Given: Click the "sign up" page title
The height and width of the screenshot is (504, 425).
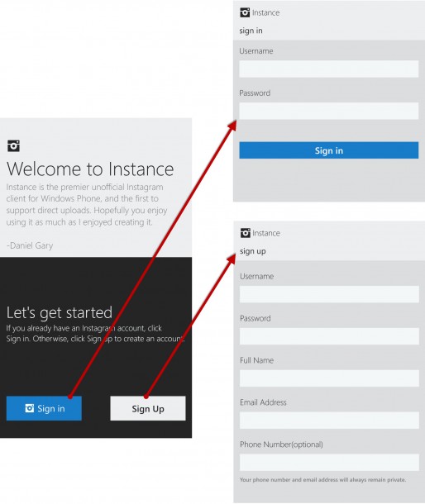Looking at the screenshot, I should pos(253,251).
